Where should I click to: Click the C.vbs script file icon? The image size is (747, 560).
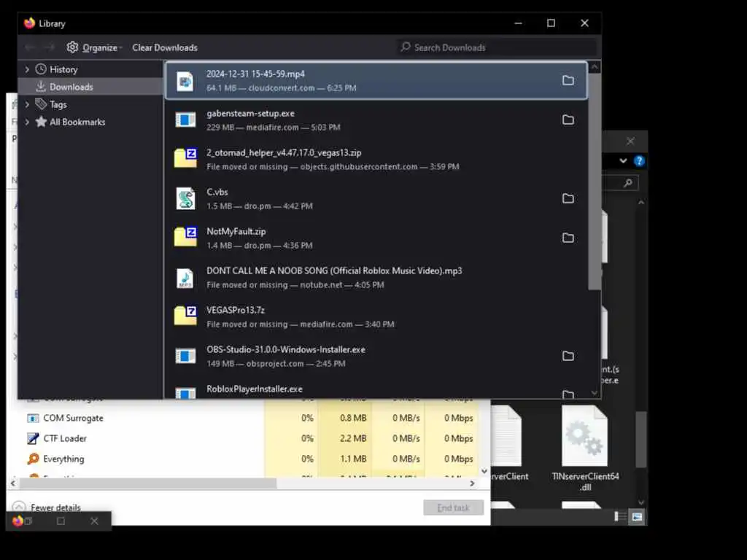(185, 198)
